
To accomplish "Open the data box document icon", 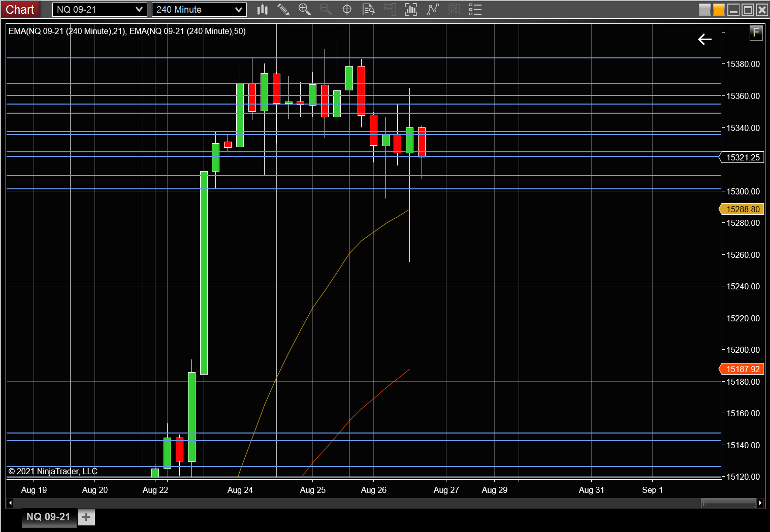I will click(x=368, y=10).
